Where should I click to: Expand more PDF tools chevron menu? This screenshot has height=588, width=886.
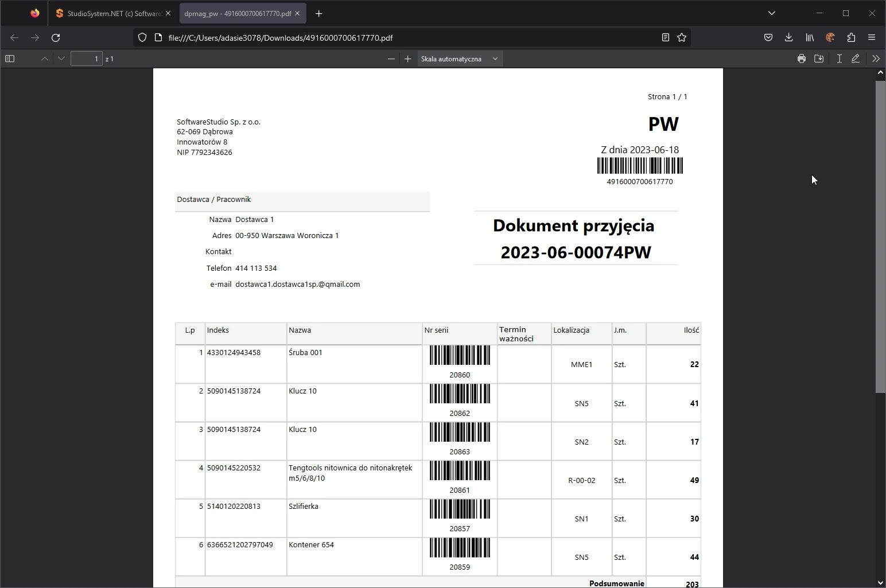point(875,59)
